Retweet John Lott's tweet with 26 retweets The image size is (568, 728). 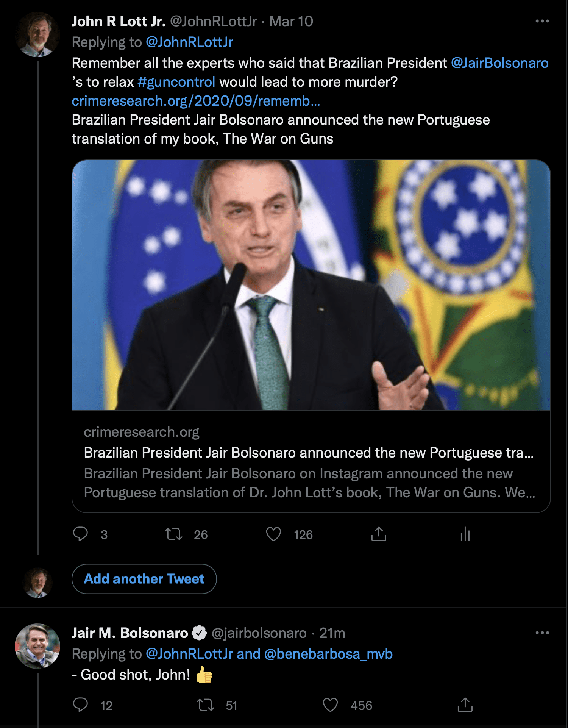[x=174, y=534]
